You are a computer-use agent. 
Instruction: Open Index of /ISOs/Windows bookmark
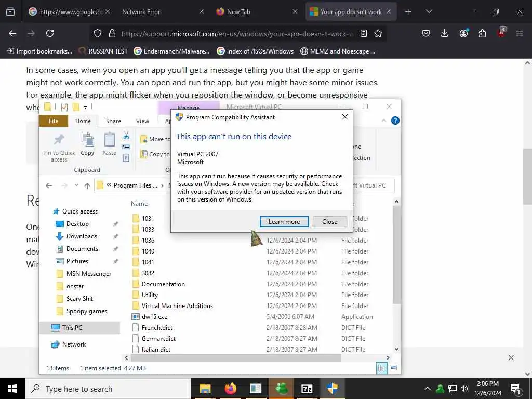pyautogui.click(x=255, y=51)
